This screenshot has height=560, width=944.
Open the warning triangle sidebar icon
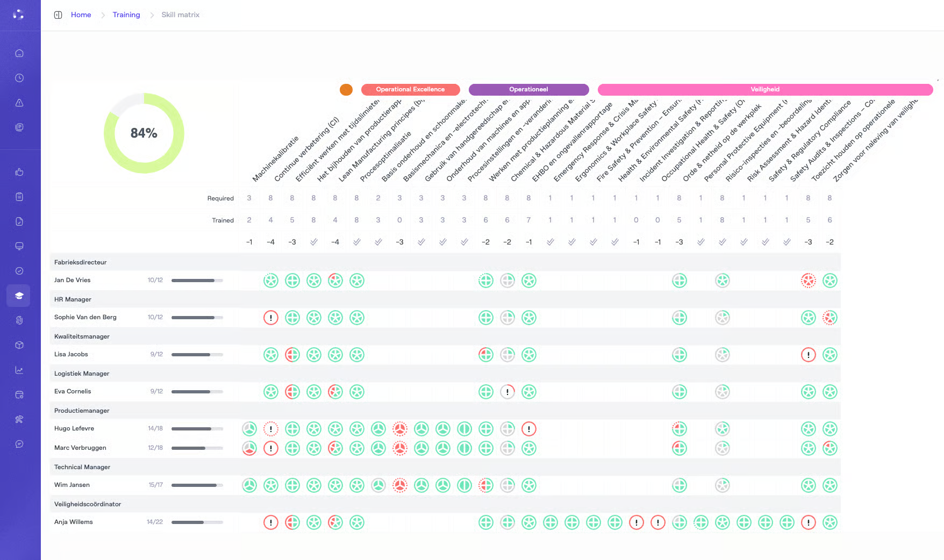point(19,103)
